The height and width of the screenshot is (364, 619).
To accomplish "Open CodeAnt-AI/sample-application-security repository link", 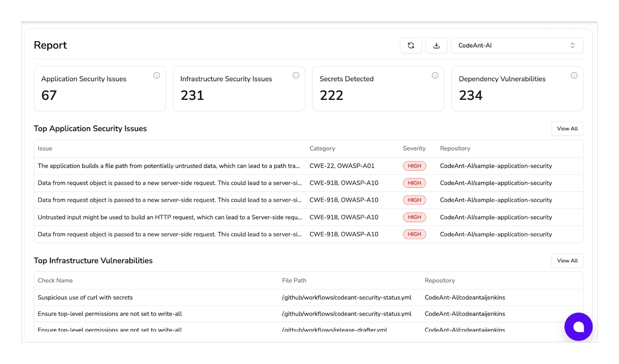I will 496,166.
